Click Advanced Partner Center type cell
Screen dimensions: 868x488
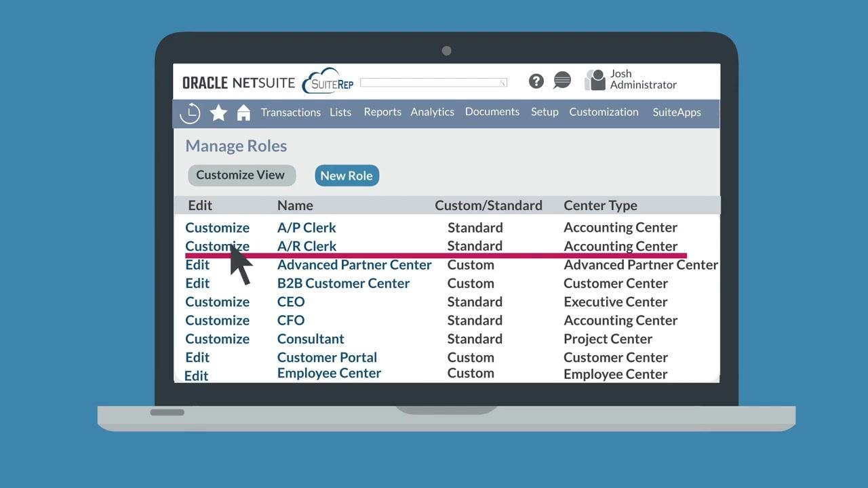point(641,265)
